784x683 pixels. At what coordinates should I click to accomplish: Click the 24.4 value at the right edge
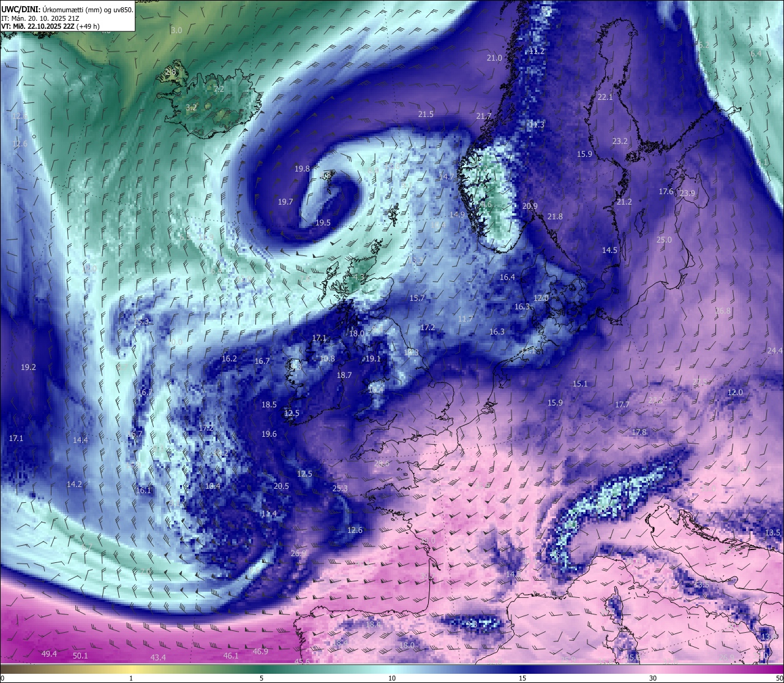(x=775, y=350)
